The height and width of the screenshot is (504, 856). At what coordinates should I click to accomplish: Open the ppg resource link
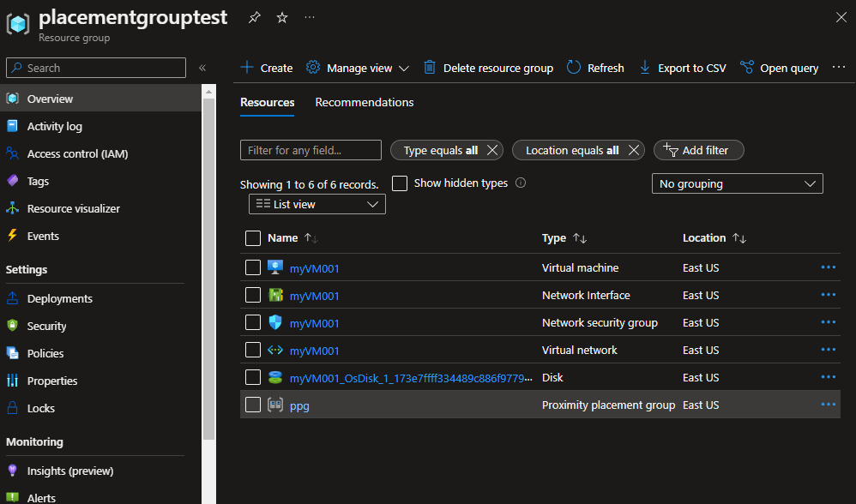pyautogui.click(x=299, y=405)
